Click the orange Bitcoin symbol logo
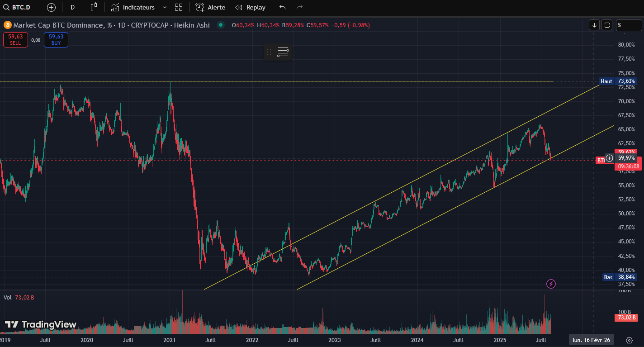The width and height of the screenshot is (644, 347). pos(7,25)
